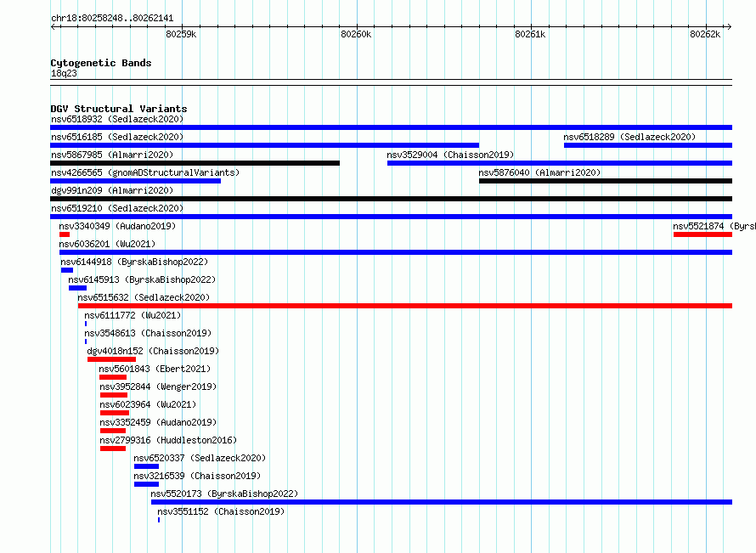
Task: Select nsv6519210 (Sedlazeck2020) label
Action: click(x=117, y=208)
